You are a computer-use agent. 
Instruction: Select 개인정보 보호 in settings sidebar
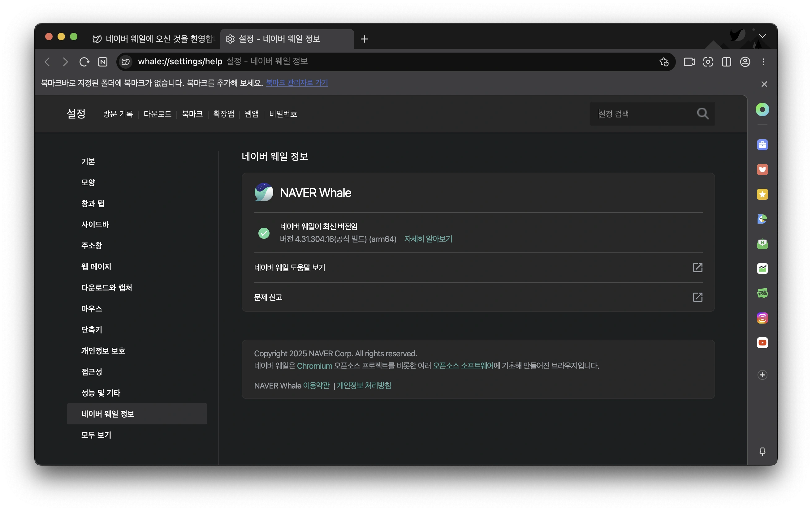(137, 350)
